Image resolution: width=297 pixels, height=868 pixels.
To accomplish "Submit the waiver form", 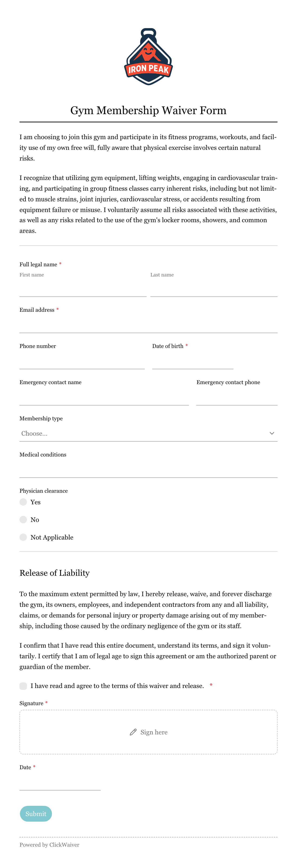I will coord(36,813).
